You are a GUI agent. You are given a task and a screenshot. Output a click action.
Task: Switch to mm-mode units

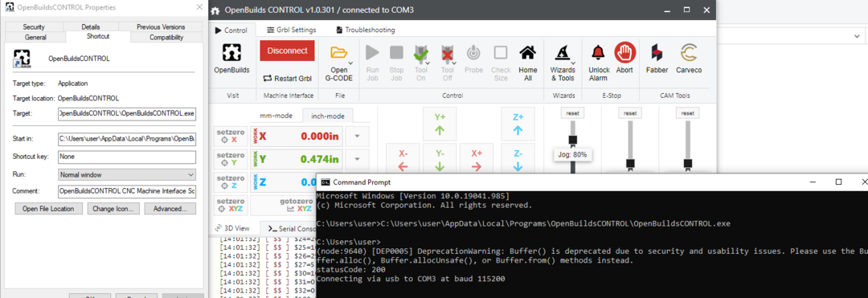(276, 116)
